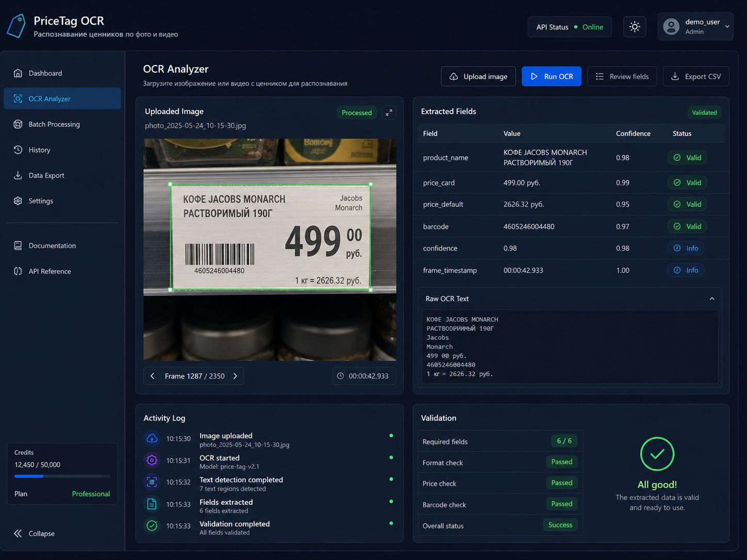Click the PriceTag OCR logo icon
Viewport: 747px width, 560px height.
point(16,26)
